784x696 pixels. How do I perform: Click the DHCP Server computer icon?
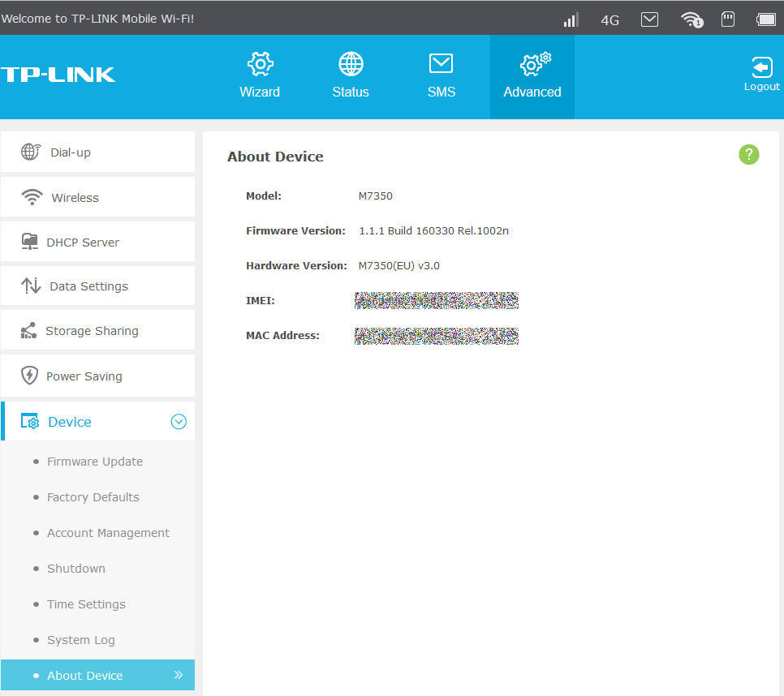point(29,242)
